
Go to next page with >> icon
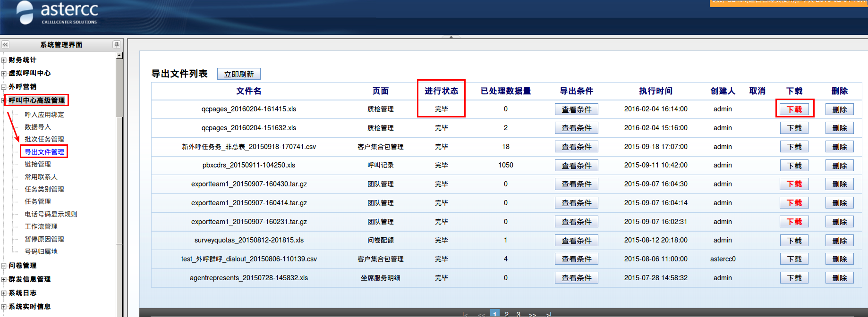[x=532, y=314]
